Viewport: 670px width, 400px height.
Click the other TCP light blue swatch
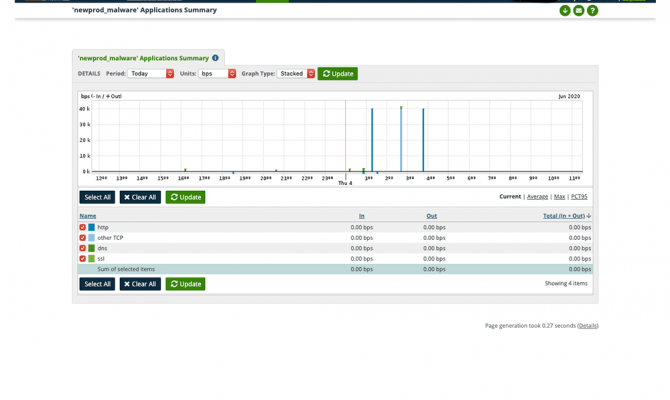click(x=91, y=238)
